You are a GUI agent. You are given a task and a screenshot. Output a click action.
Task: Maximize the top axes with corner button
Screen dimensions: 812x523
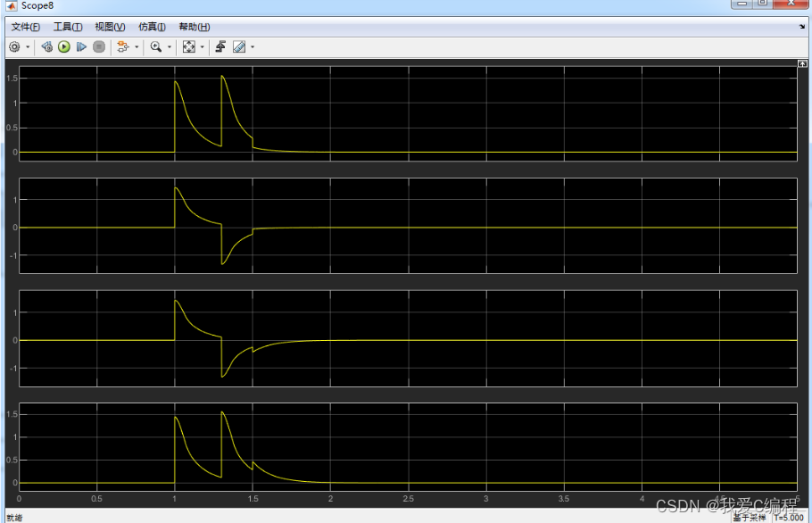point(801,63)
